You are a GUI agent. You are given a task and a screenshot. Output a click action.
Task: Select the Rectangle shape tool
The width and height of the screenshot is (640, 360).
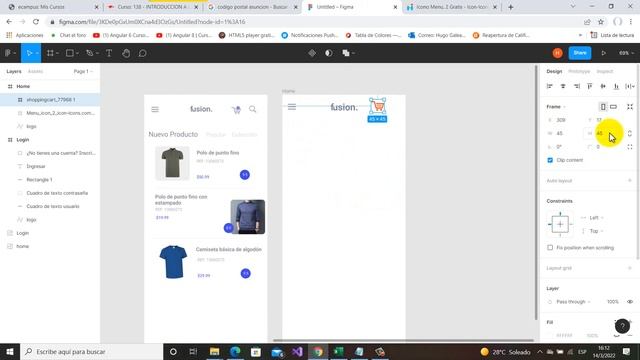click(x=70, y=53)
